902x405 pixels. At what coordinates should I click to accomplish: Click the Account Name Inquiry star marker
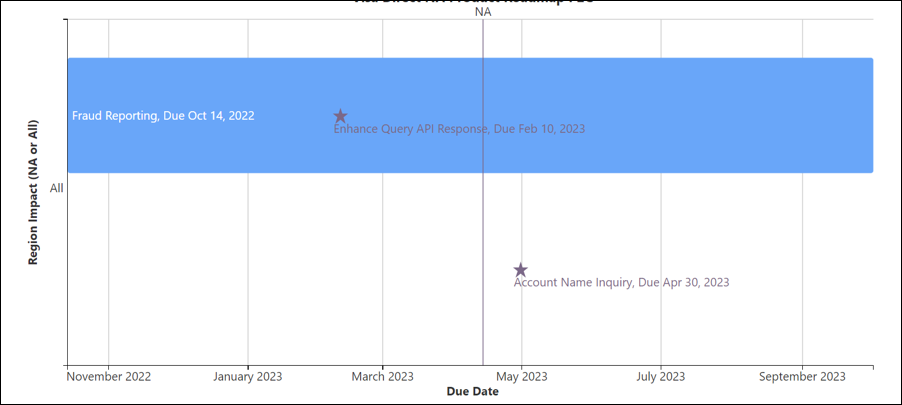point(521,269)
